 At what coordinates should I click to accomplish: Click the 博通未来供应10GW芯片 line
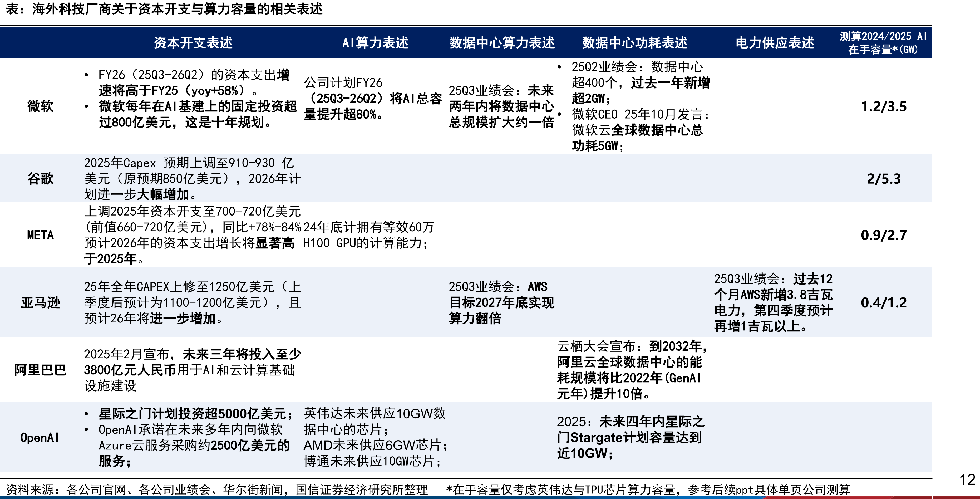(372, 461)
